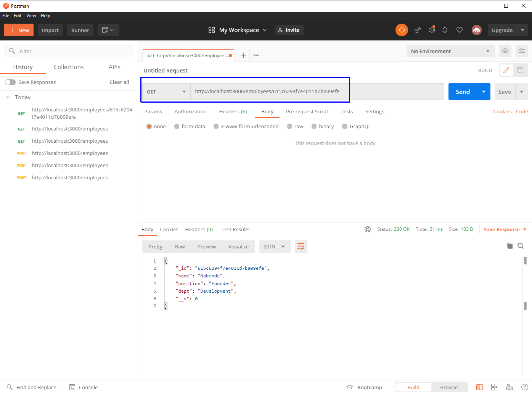Open keyboard shortcuts icon in status bar
This screenshot has width=532, height=393.
509,387
